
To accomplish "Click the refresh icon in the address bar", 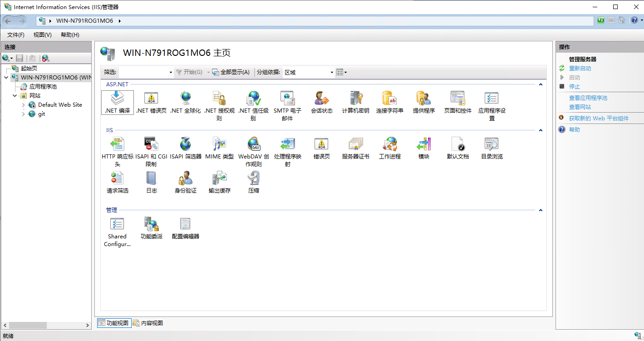I will click(600, 20).
